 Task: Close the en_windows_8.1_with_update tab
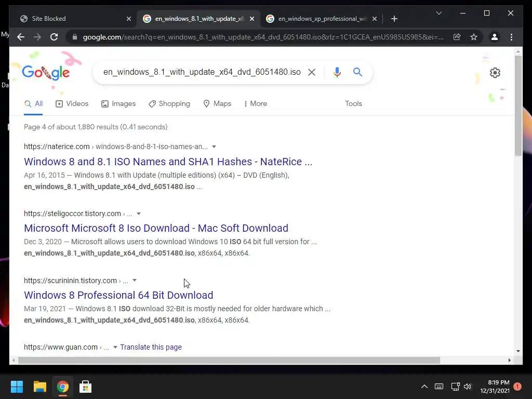pyautogui.click(x=252, y=19)
